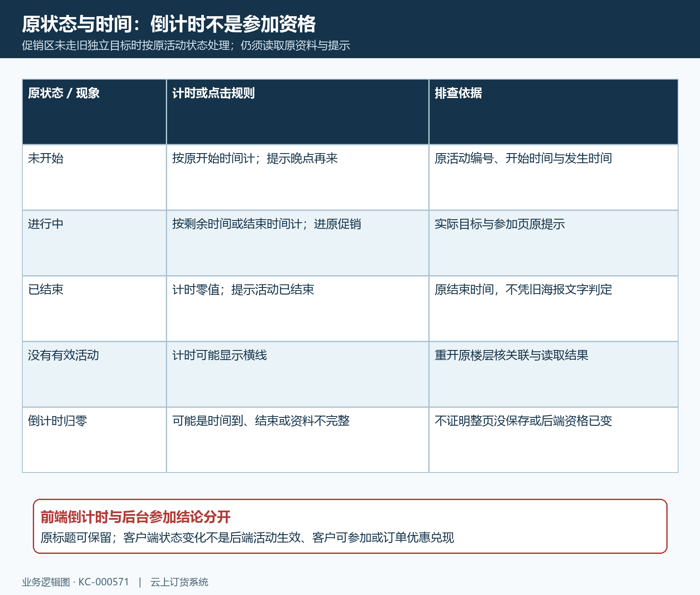Screen dimensions: 700x595
Task: Select the cell 不证明整页没保存或后端资格已变
Action: (553, 440)
